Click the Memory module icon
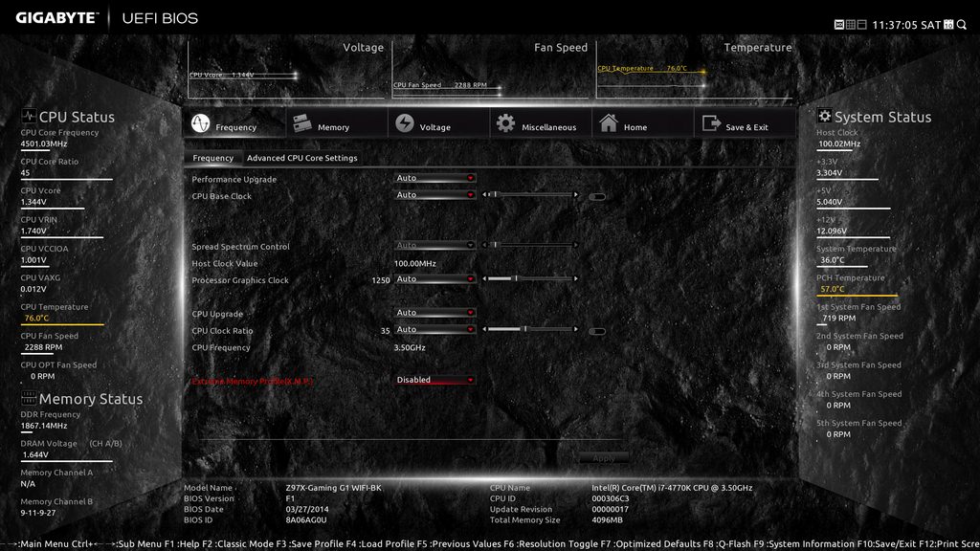The image size is (980, 551). [x=302, y=123]
